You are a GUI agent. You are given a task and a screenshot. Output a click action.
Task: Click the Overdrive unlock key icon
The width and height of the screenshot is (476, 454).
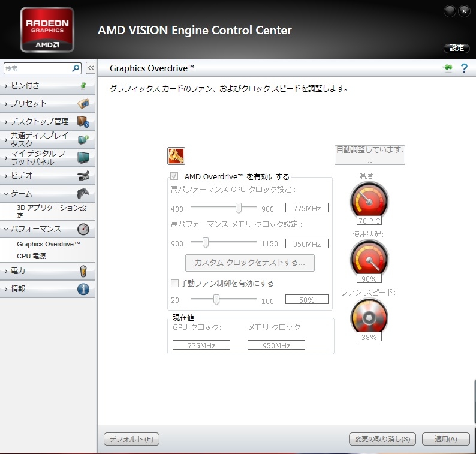tap(176, 156)
